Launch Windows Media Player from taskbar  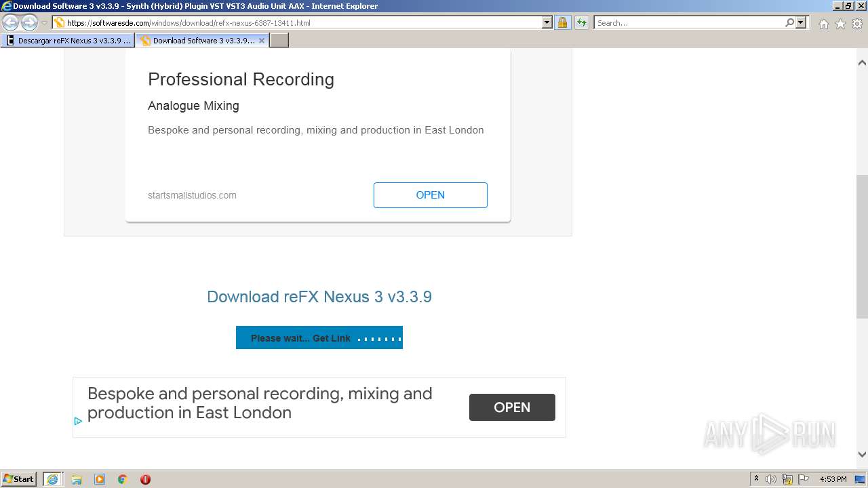coord(100,479)
